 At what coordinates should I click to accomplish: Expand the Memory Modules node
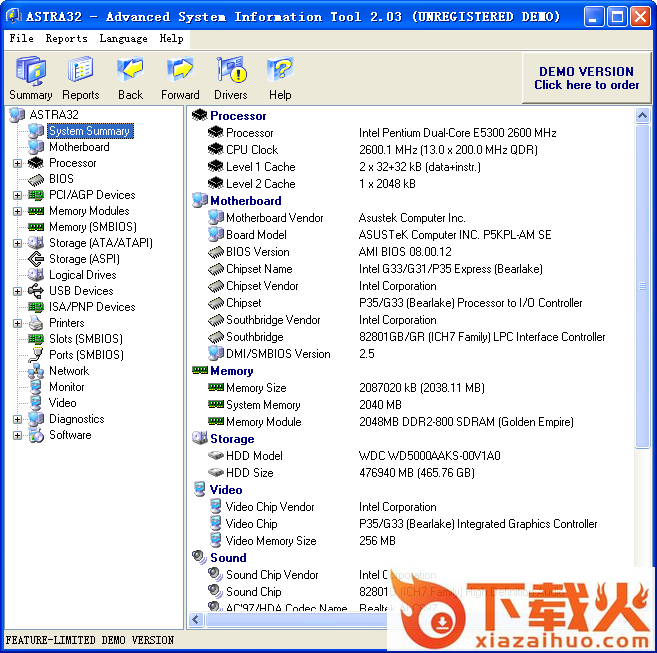coord(17,211)
